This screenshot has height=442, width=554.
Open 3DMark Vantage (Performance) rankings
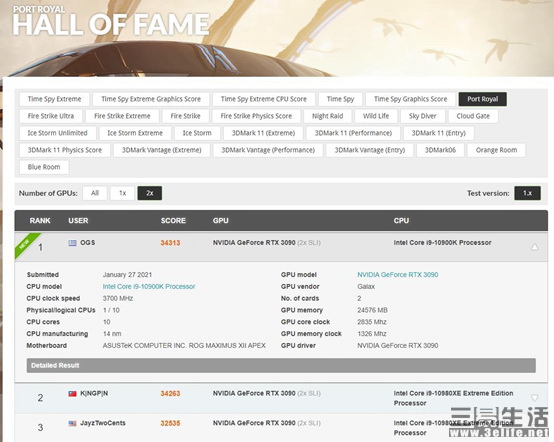point(268,150)
